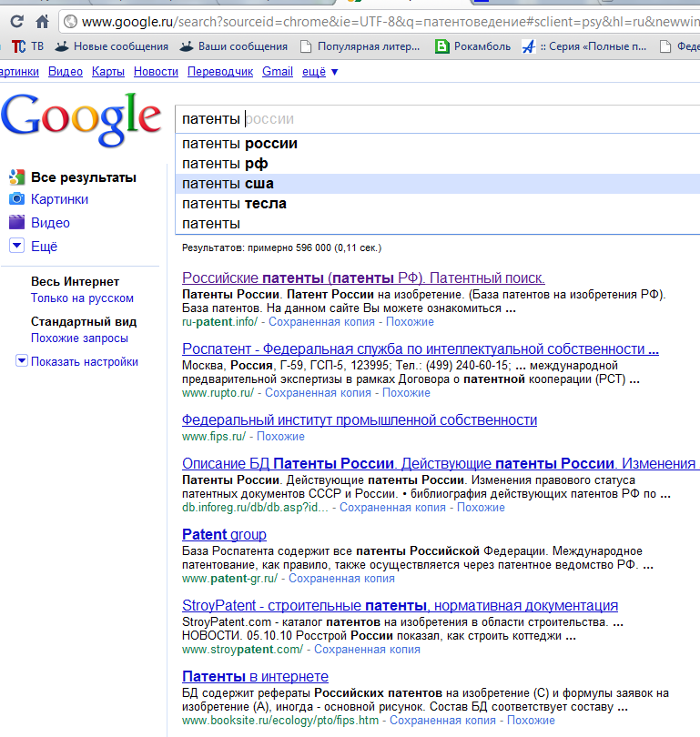
Task: Click the Google logo
Action: [81, 119]
